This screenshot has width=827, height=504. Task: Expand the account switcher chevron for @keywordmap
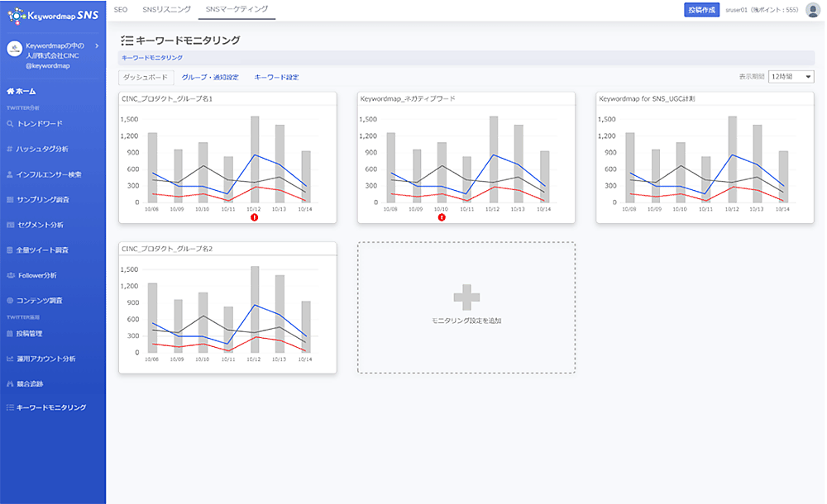click(97, 46)
